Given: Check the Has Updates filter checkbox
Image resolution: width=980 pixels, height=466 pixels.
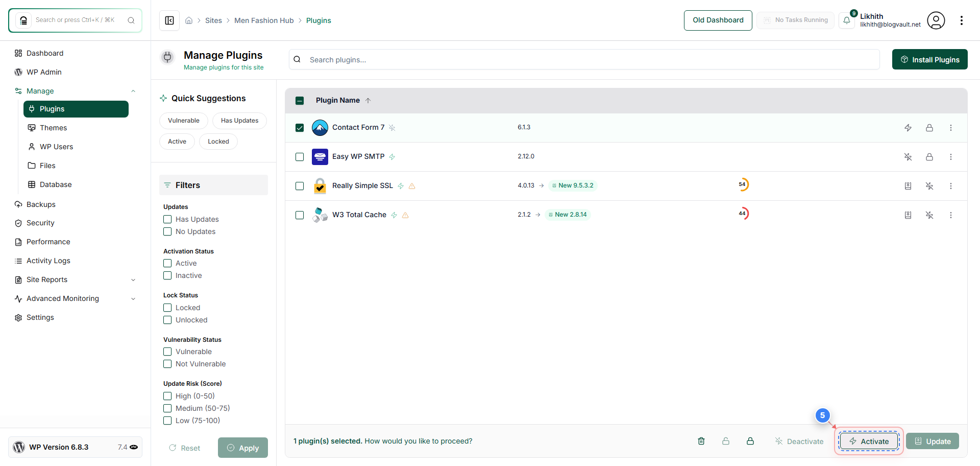Looking at the screenshot, I should point(167,219).
